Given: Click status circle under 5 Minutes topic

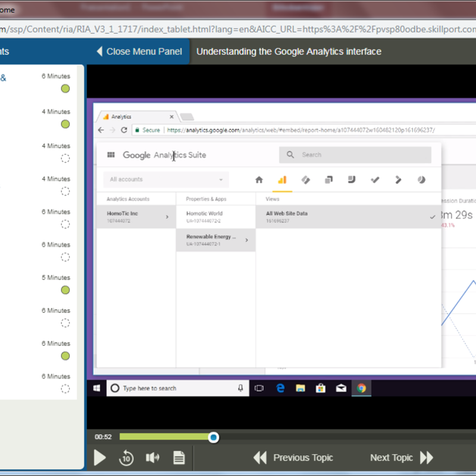Looking at the screenshot, I should coord(65,290).
